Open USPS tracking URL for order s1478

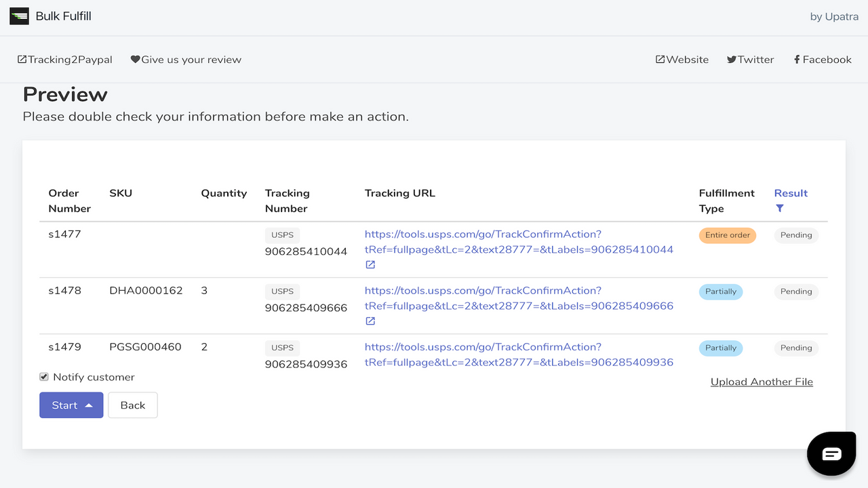click(519, 298)
